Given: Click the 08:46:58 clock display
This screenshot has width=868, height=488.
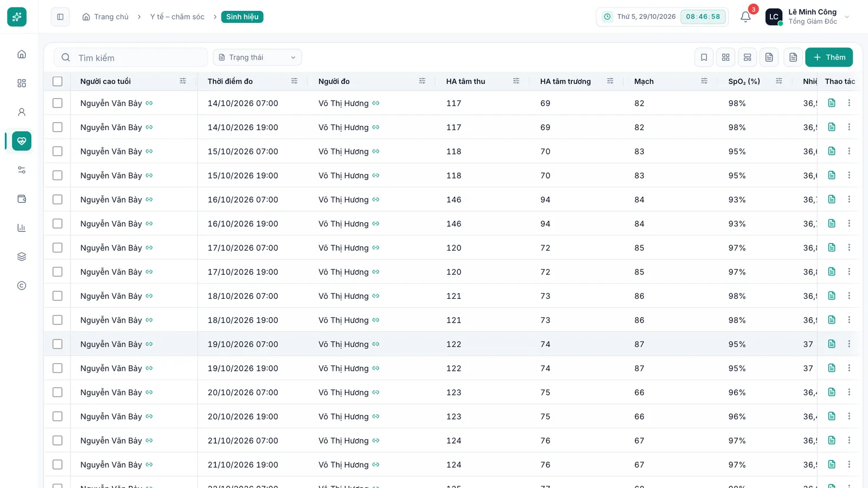Looking at the screenshot, I should (x=703, y=17).
